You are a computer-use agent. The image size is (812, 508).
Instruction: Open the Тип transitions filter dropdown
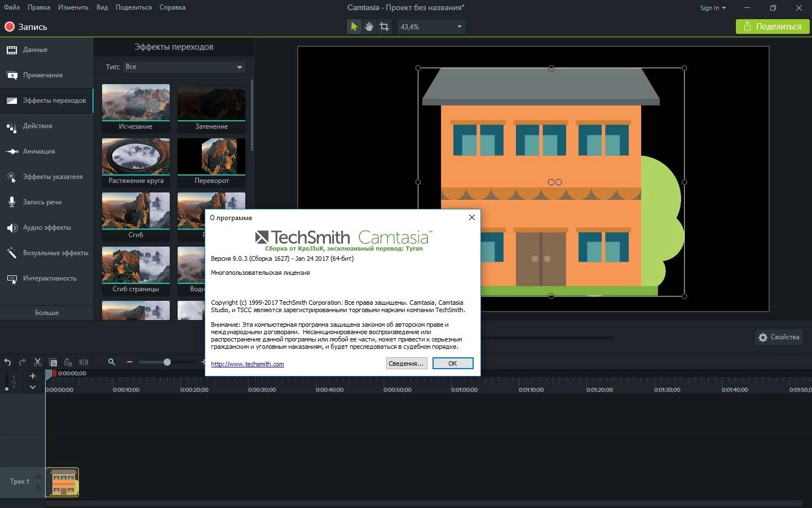point(184,67)
